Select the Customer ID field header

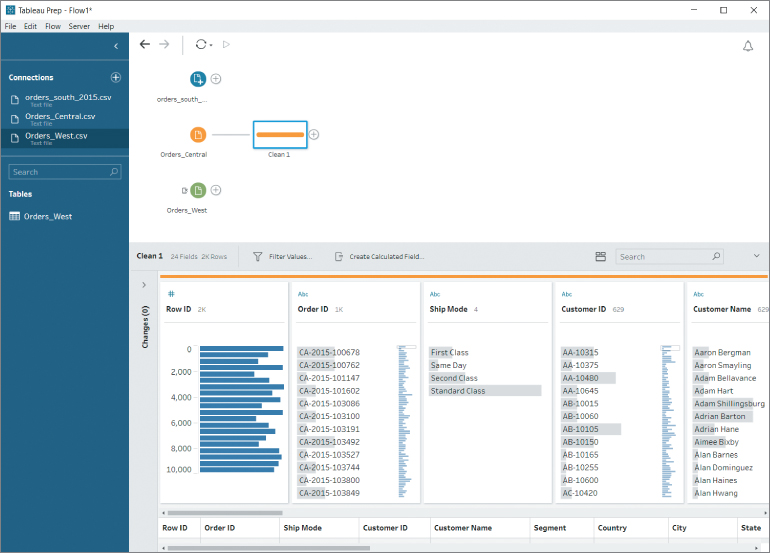tap(583, 309)
